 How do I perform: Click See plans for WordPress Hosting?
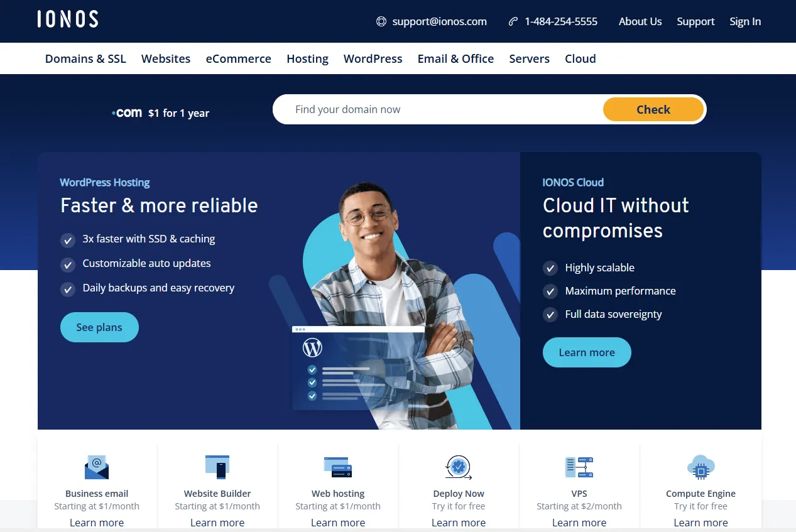click(x=99, y=327)
